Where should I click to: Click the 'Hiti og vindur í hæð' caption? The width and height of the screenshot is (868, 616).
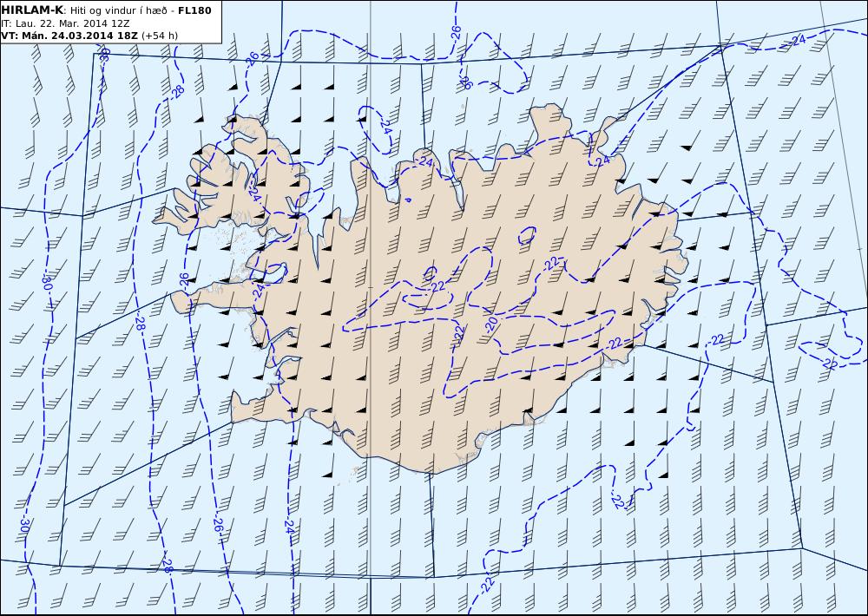(x=118, y=10)
